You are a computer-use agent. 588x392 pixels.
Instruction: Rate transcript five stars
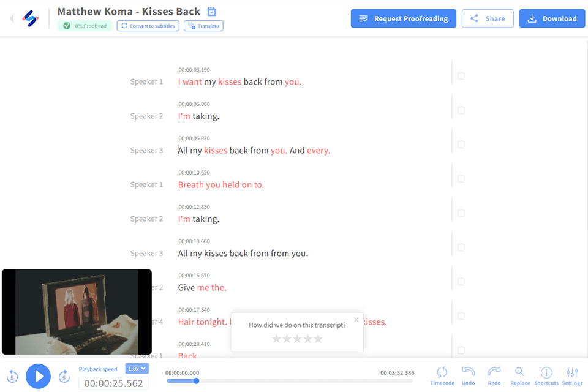coord(318,339)
